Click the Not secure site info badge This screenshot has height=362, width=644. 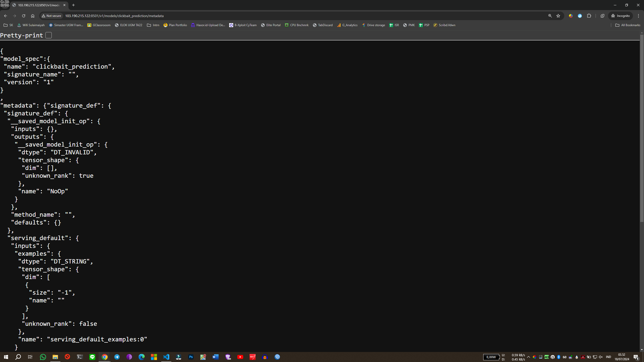[52, 16]
